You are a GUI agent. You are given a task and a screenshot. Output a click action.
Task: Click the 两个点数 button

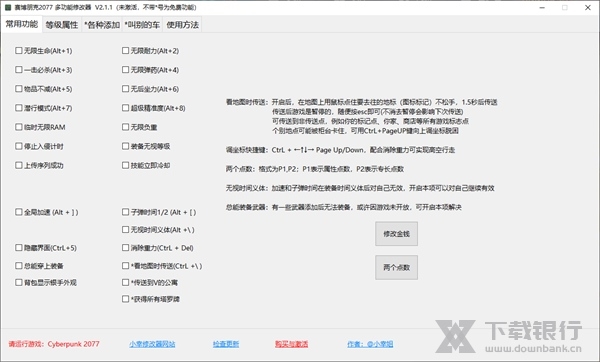pos(396,267)
